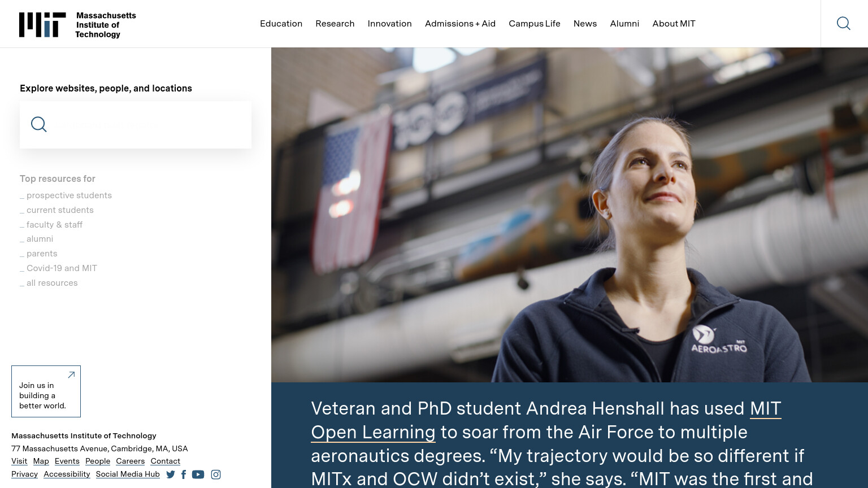This screenshot has width=868, height=488.
Task: Open MIT Facebook page icon
Action: click(x=184, y=474)
